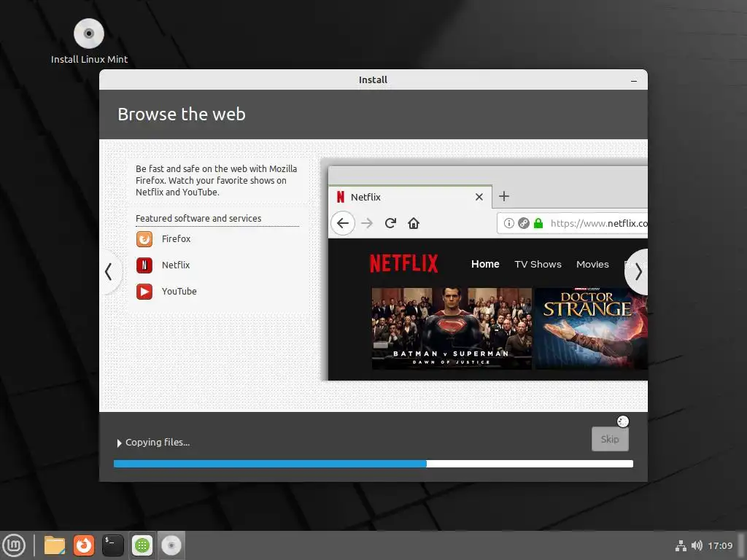Click the green padlock icon

click(538, 223)
